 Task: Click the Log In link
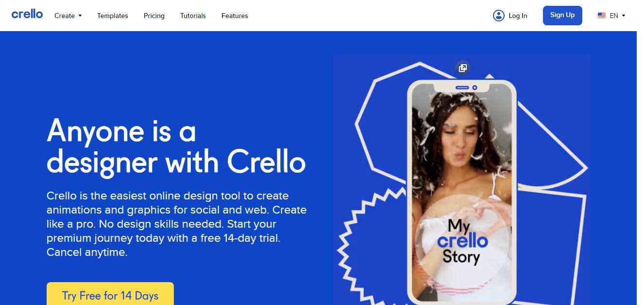(518, 16)
